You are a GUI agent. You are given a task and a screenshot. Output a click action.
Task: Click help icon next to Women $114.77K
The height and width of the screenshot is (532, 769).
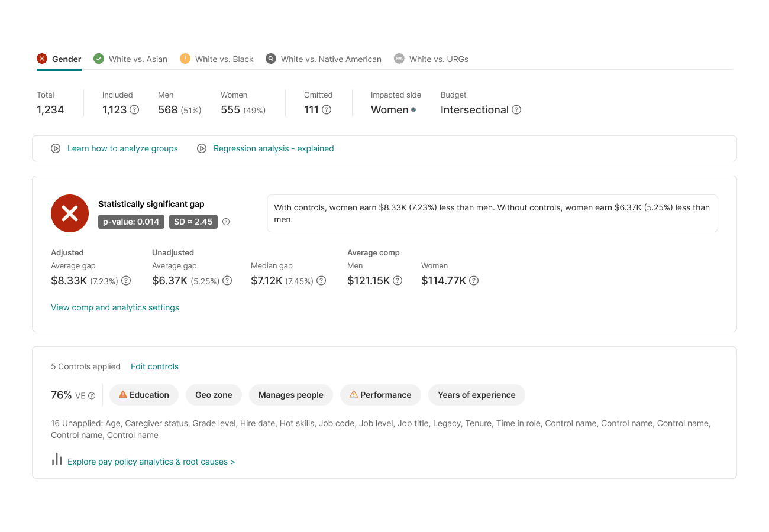tap(474, 281)
